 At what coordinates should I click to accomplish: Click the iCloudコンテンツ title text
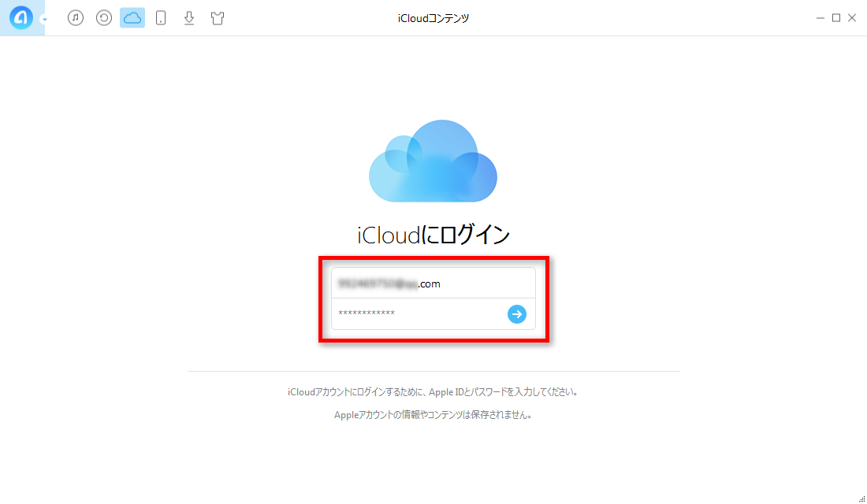(x=433, y=18)
